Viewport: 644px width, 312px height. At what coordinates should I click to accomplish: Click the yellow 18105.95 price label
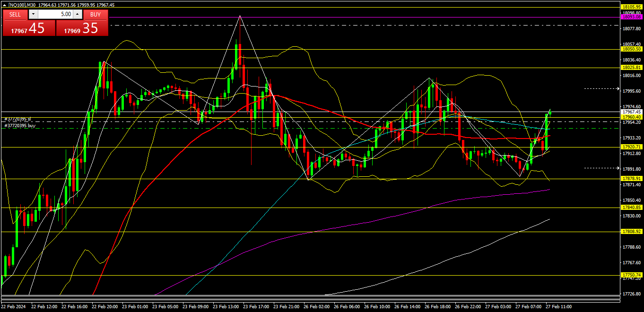point(632,7)
